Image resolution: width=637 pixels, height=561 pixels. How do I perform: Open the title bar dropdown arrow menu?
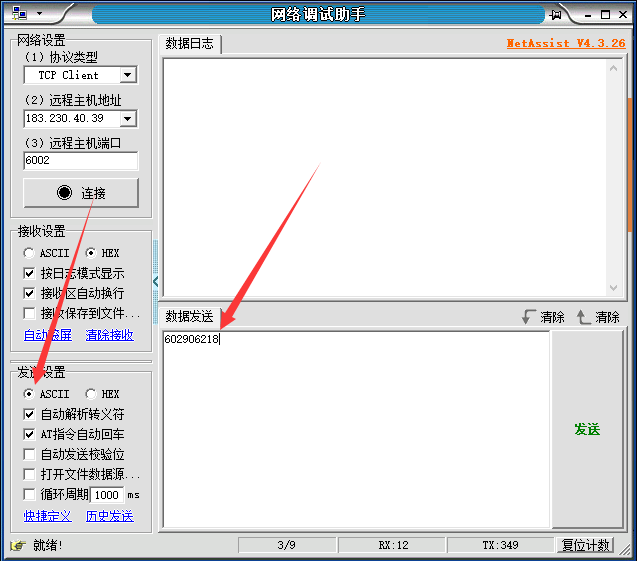[x=39, y=13]
